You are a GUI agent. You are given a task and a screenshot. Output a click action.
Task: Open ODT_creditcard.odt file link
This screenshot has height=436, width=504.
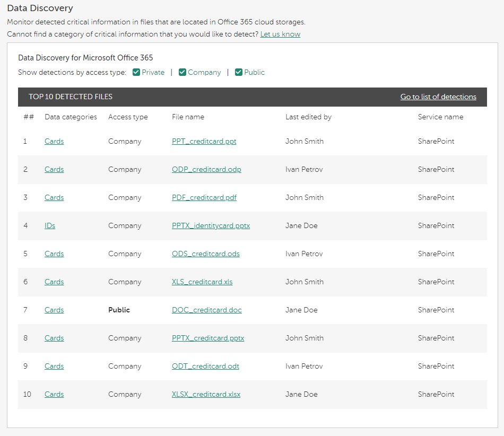click(x=205, y=366)
